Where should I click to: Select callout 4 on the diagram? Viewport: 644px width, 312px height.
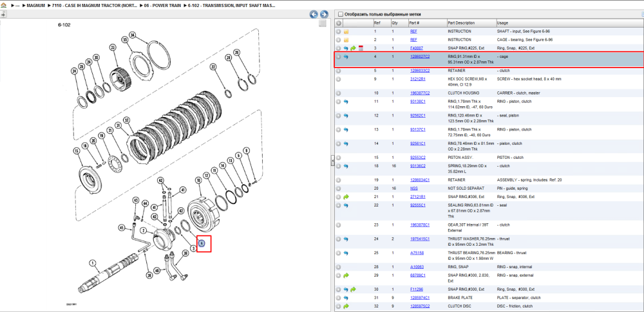point(202,243)
